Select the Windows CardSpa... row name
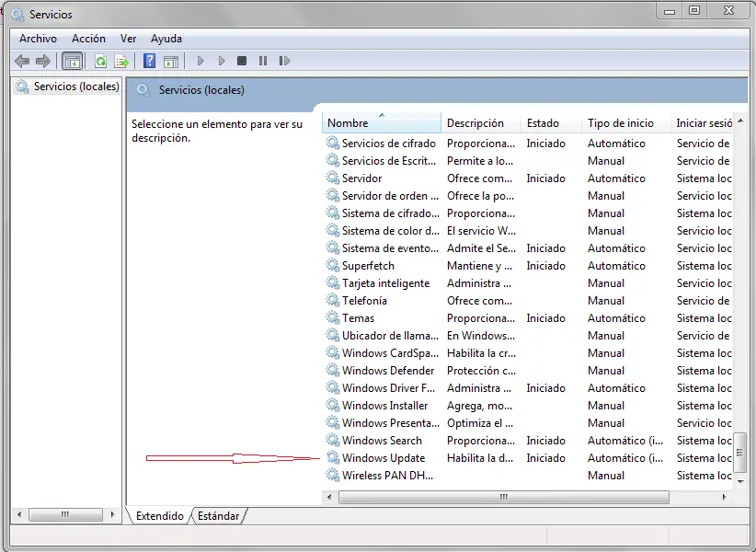 pyautogui.click(x=390, y=353)
